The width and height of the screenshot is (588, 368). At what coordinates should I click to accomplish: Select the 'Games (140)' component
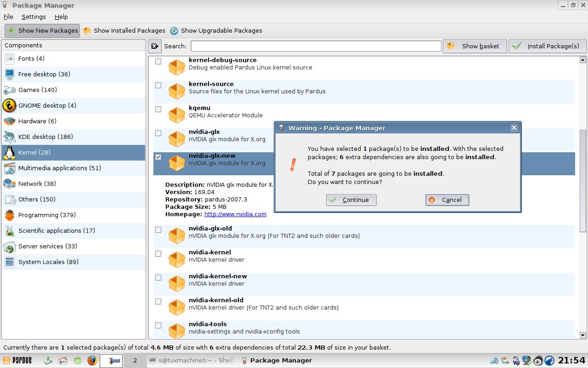point(73,90)
